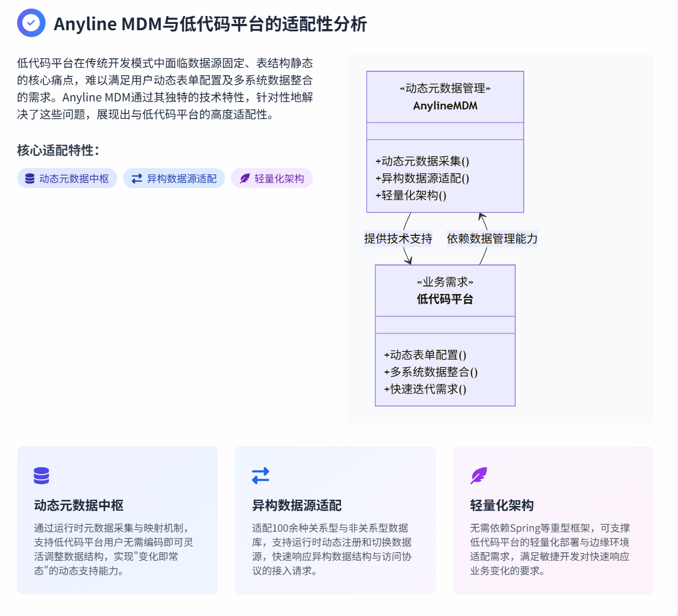Click the 轻量化架构 card heading
The height and width of the screenshot is (616, 678).
(501, 505)
